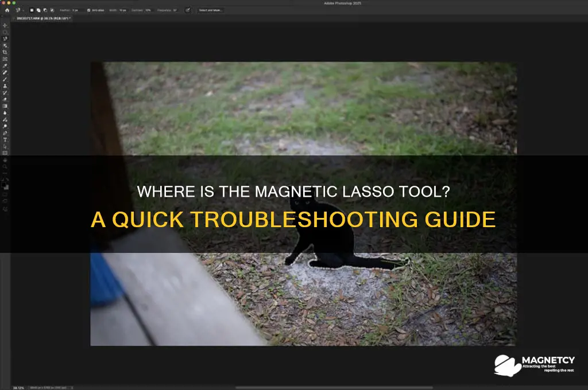588x390 pixels.
Task: Select the Gradient tool
Action: click(x=5, y=106)
